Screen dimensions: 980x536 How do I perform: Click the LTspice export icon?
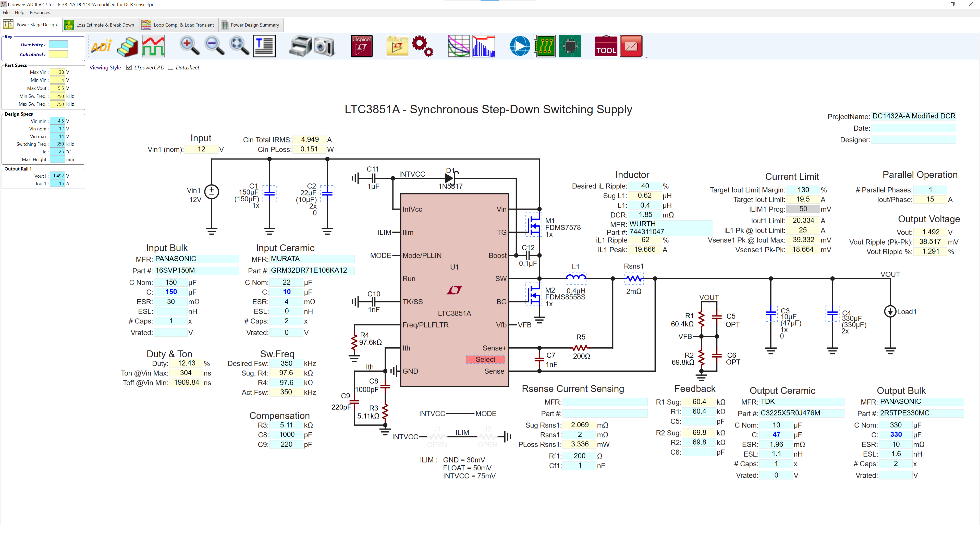click(x=361, y=46)
